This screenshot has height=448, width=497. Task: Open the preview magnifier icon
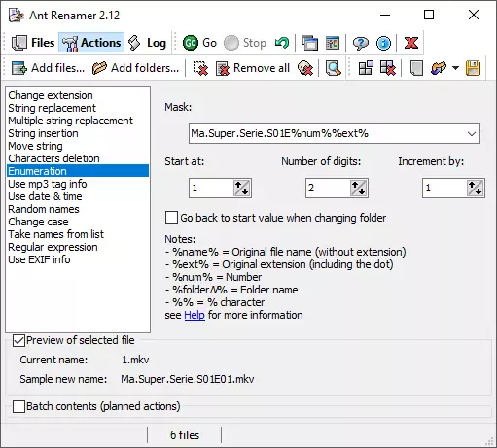click(334, 68)
